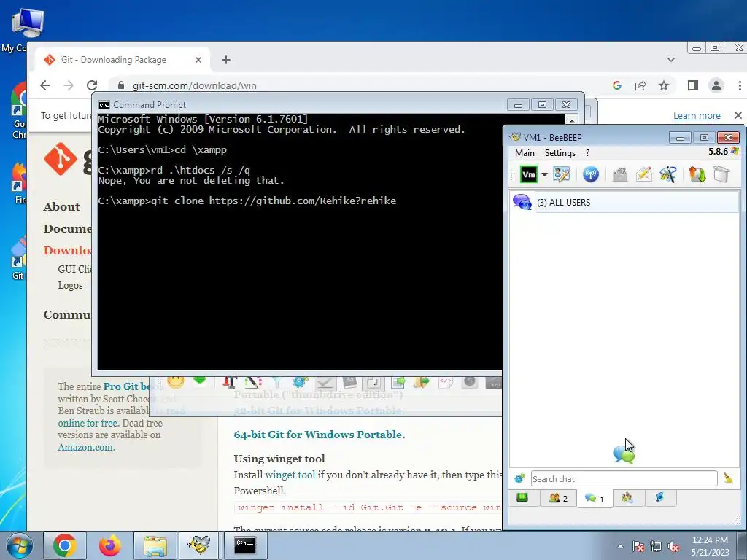Select the (3) ALL USERS chat row
This screenshot has width=747, height=560.
click(x=625, y=203)
